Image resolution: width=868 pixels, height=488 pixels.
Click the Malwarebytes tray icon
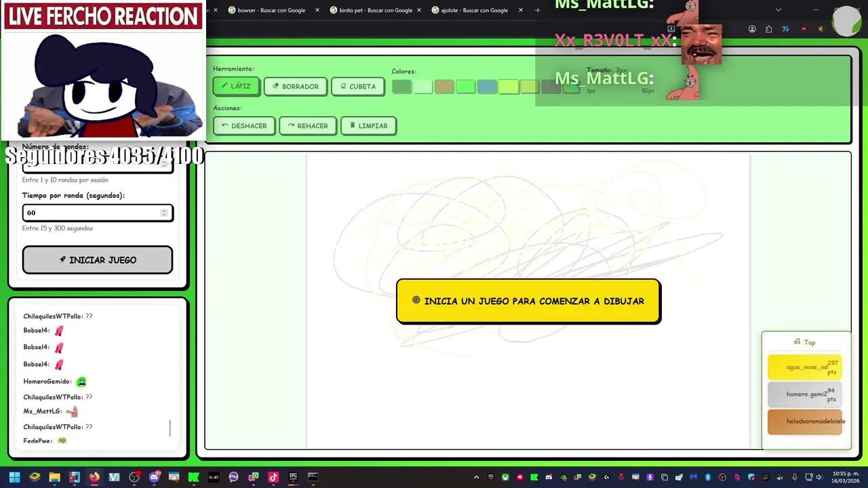(x=693, y=477)
